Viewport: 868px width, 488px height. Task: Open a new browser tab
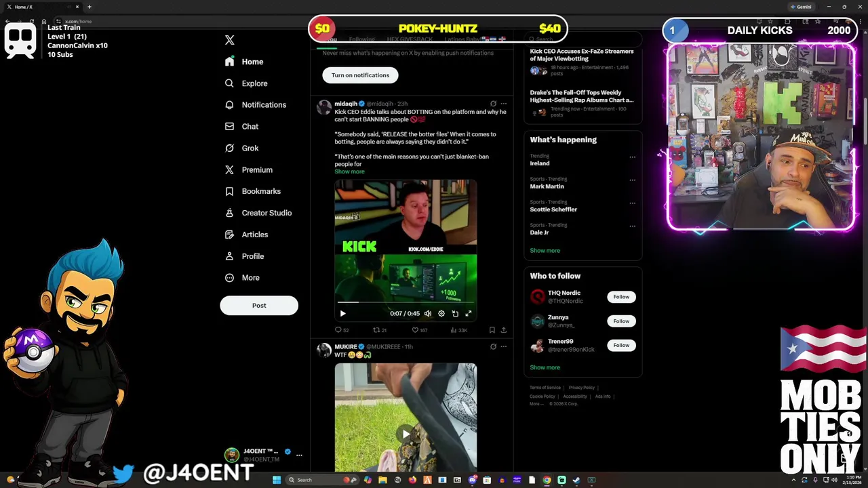tap(89, 7)
